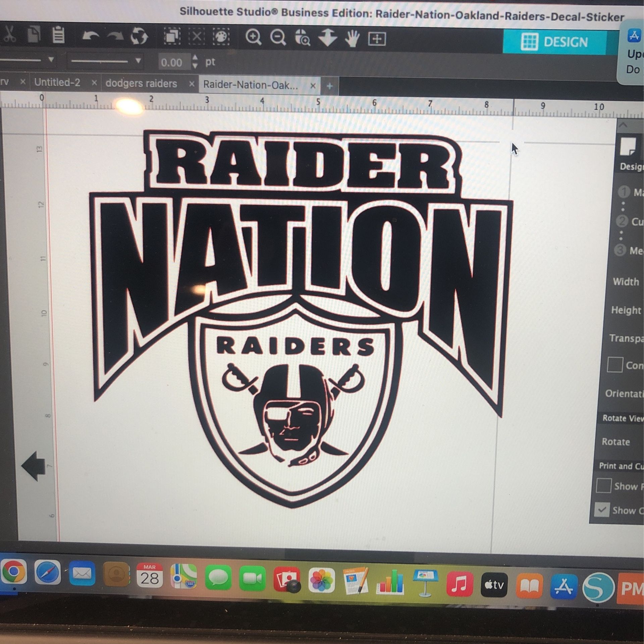The width and height of the screenshot is (644, 644).
Task: Click the Paste clipboard icon
Action: click(58, 35)
